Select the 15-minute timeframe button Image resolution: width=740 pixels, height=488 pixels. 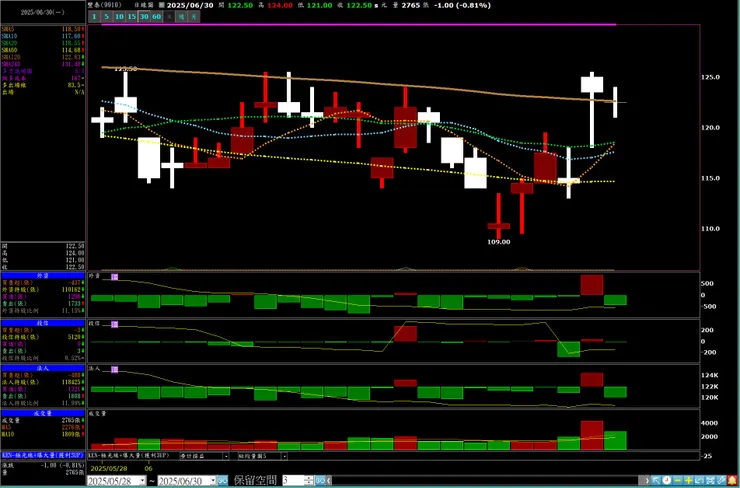click(x=132, y=17)
